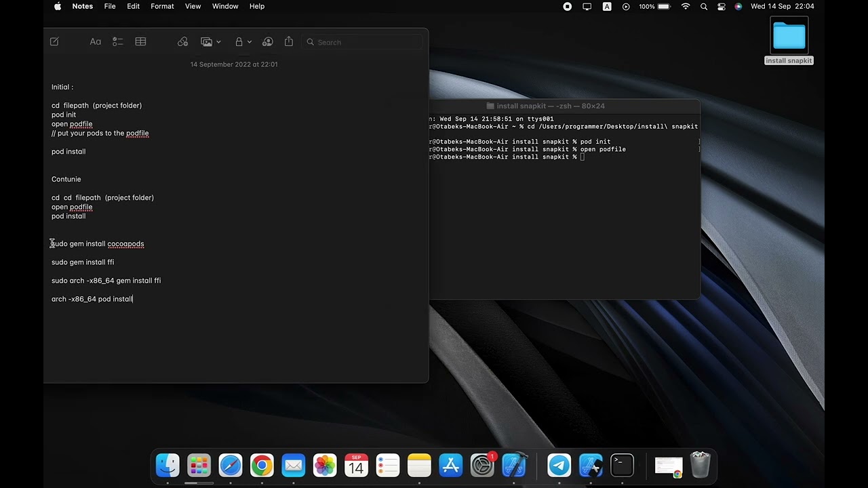Click the Terminal window title bar
Screen dimensions: 868x488
click(564, 106)
